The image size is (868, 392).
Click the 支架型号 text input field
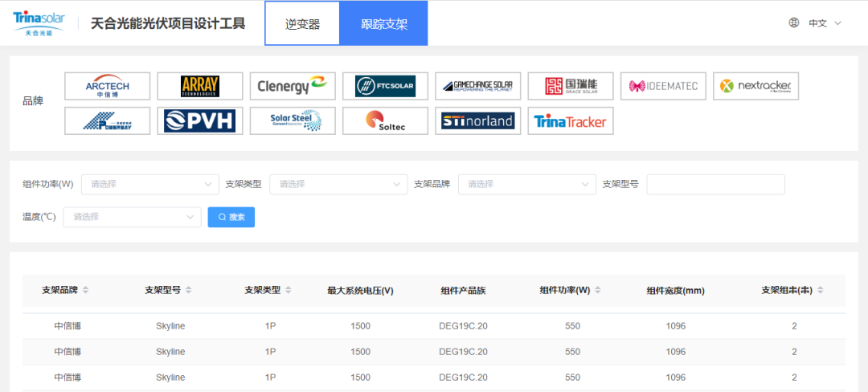[x=715, y=184]
